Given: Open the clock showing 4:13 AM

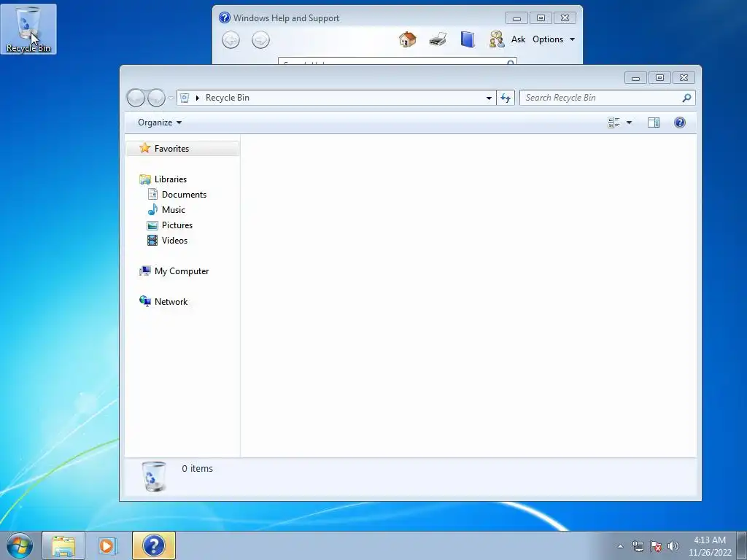Looking at the screenshot, I should pos(710,545).
